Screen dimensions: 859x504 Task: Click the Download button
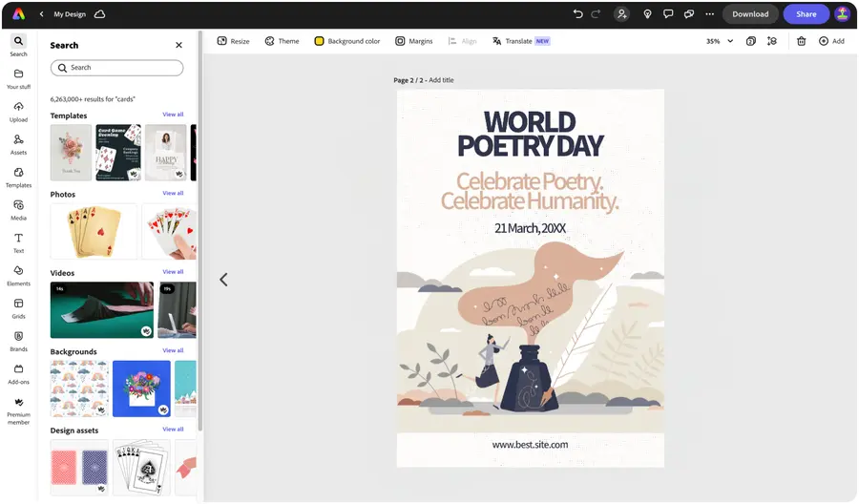(x=750, y=14)
